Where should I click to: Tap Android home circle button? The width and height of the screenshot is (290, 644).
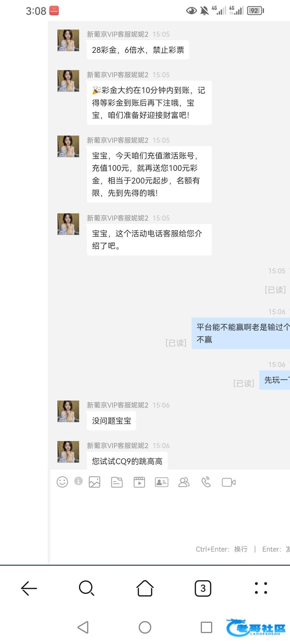(145, 627)
